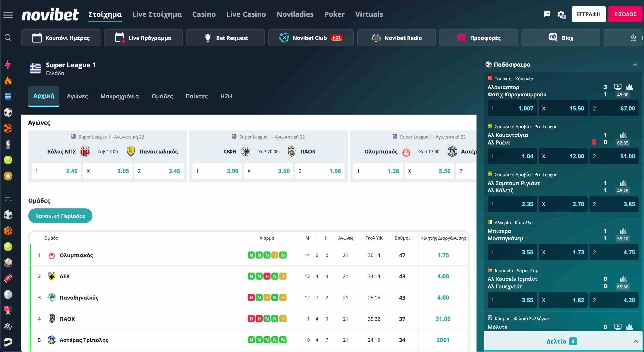Open statistics for Αλ Κουαντσίγια match
The width and height of the screenshot is (644, 352).
(623, 135)
